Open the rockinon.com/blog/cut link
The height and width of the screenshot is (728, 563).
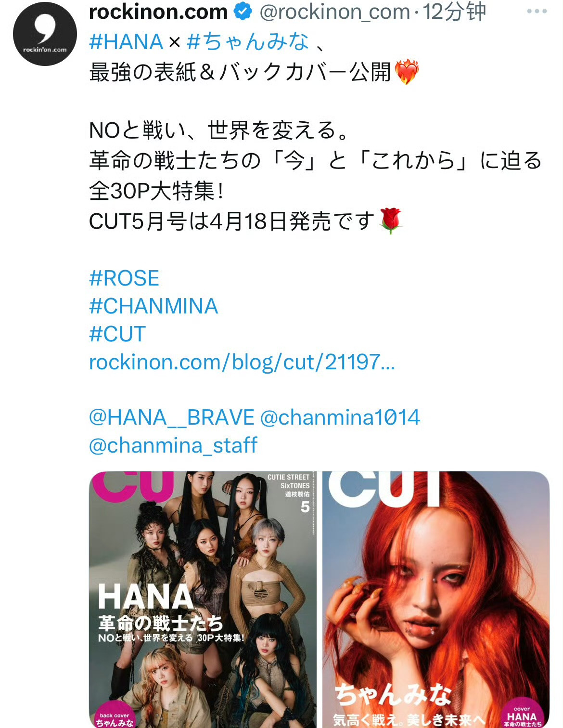pos(242,362)
